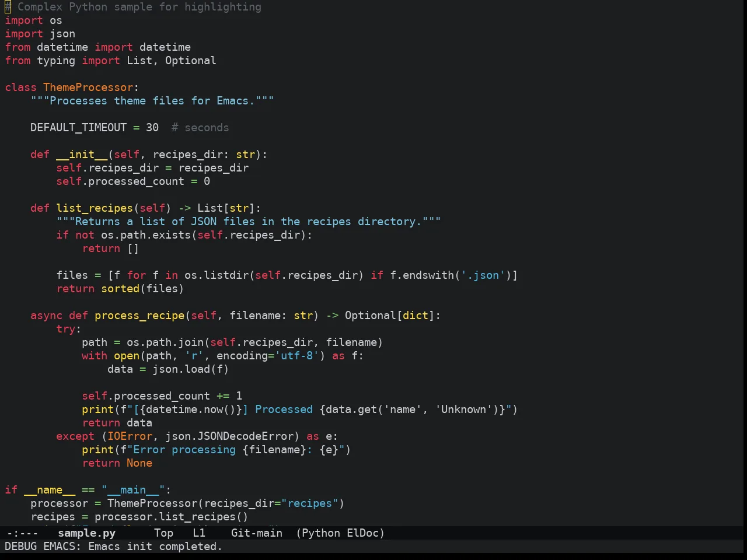
Task: Click the -:--- buffer status flags
Action: [x=22, y=533]
